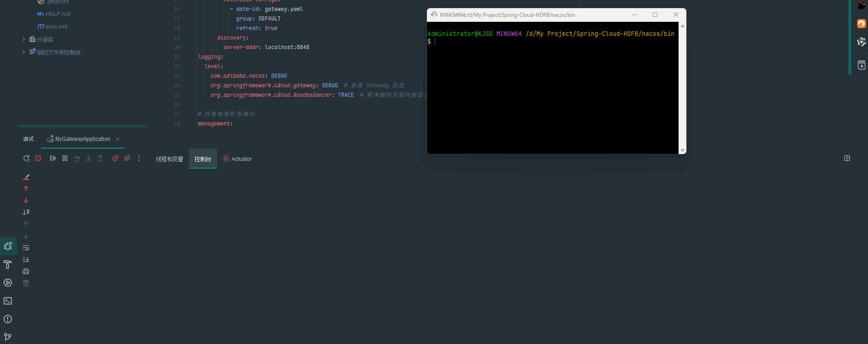Expand the 临时文件和控制台 tree node

click(24, 52)
